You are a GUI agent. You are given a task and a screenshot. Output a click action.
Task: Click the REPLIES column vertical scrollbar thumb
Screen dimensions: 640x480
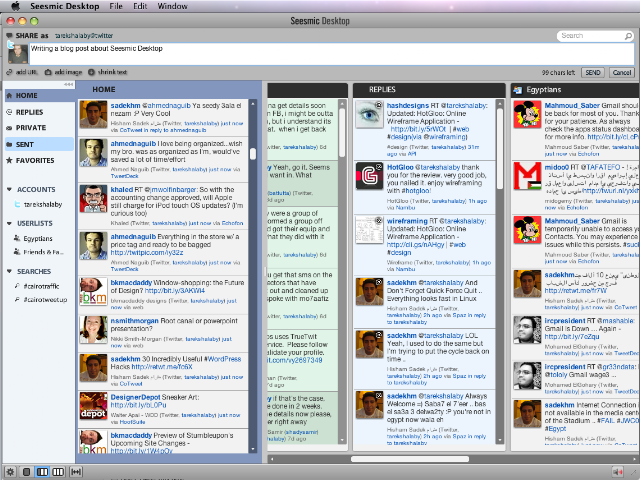(500, 148)
